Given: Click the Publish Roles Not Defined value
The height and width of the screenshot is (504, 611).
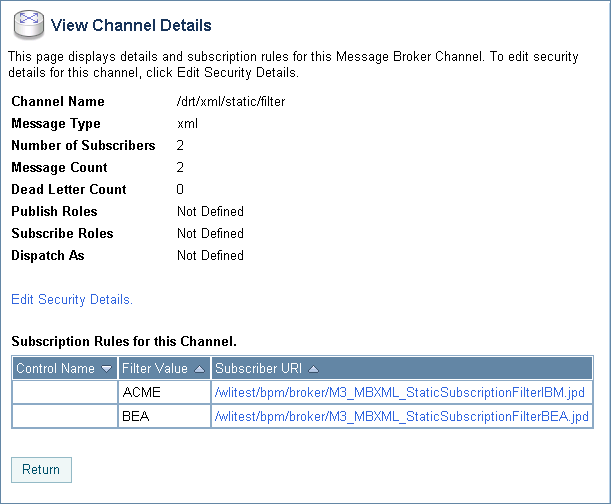Looking at the screenshot, I should (210, 211).
